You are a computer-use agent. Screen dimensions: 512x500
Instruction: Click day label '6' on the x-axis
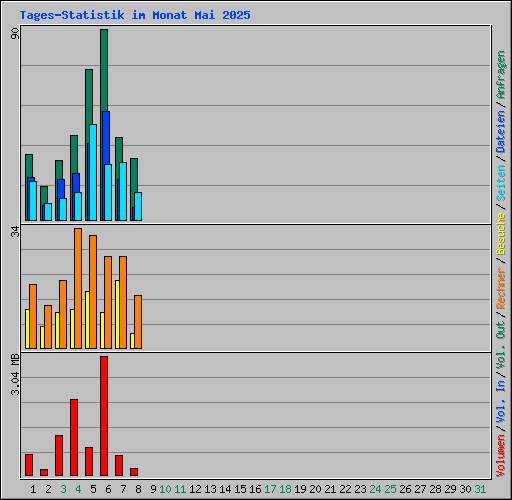tap(108, 489)
